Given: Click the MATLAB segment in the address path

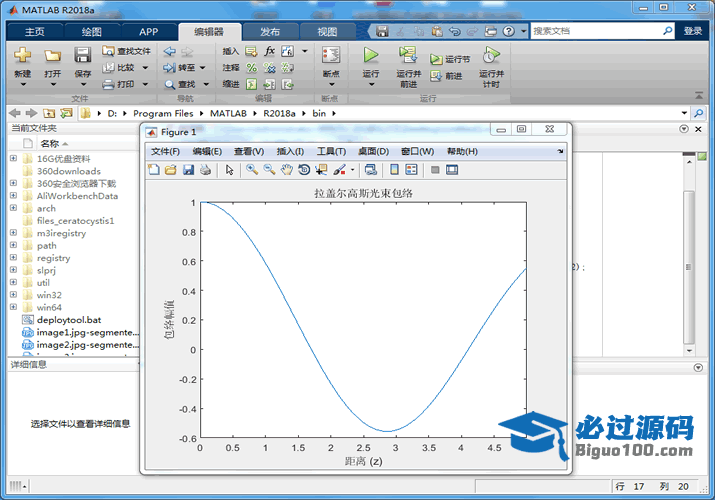Looking at the screenshot, I should point(228,113).
